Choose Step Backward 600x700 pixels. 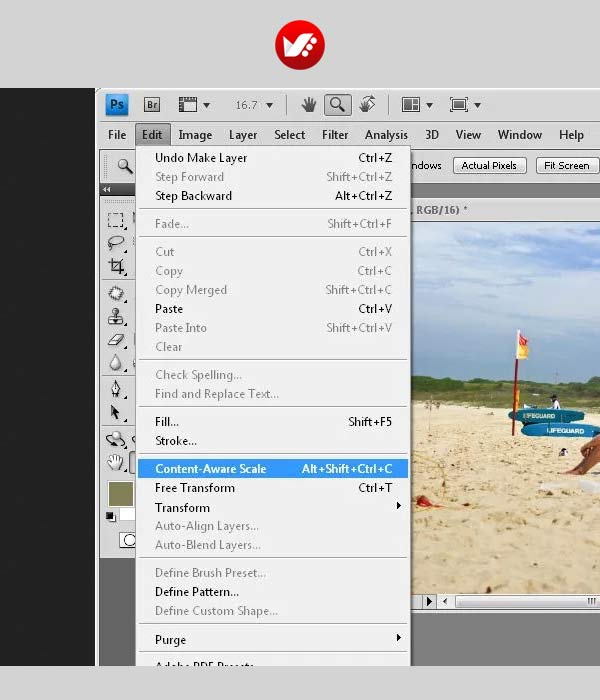[x=273, y=196]
